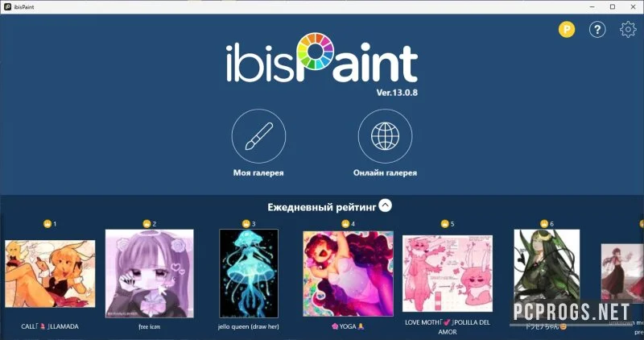Screen dimensions: 644x340
Task: Click the yellow Premium P badge
Action: pos(567,30)
